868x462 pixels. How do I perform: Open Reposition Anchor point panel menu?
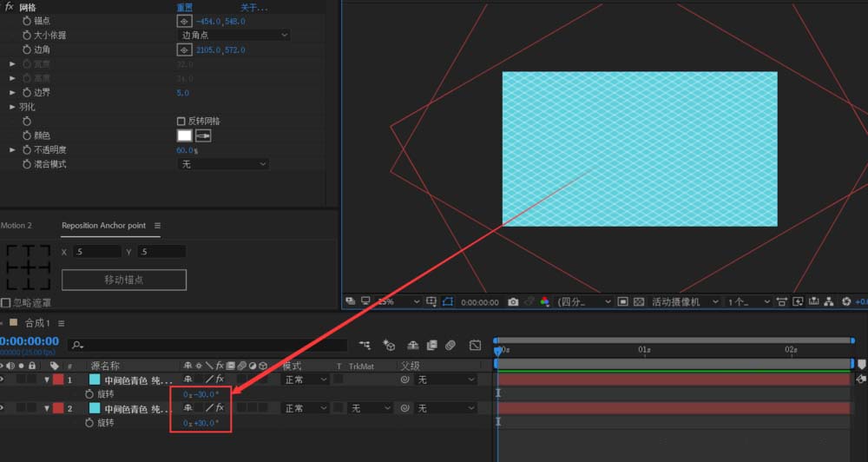coord(158,226)
